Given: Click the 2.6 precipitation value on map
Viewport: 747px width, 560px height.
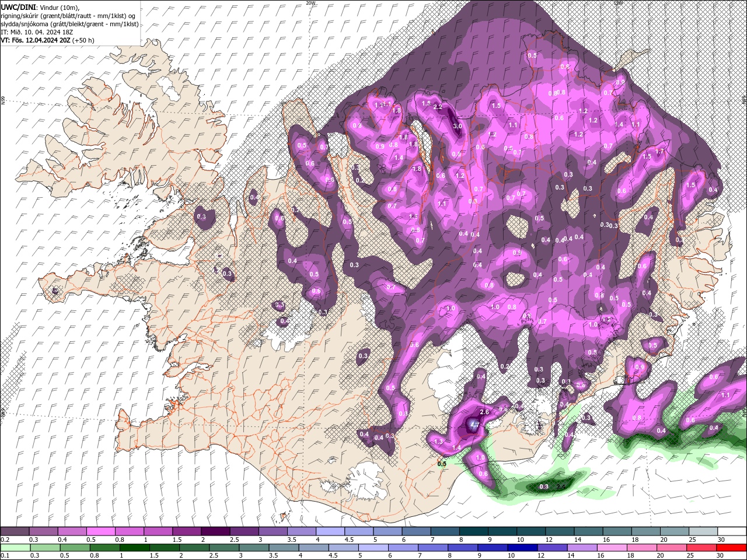Looking at the screenshot, I should pos(484,412).
